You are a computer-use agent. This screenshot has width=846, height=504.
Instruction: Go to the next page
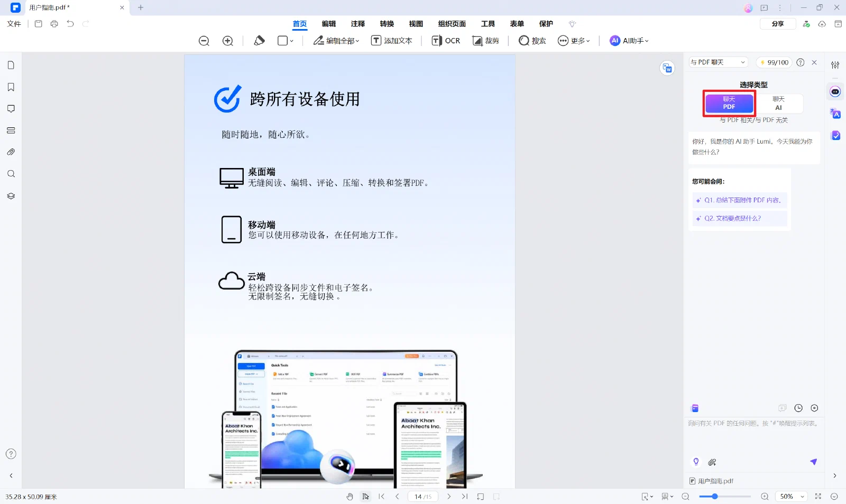point(449,497)
